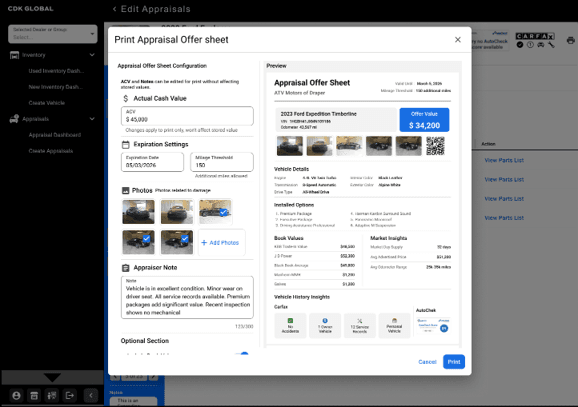Click the calendar Expiration Settings icon

click(126, 145)
